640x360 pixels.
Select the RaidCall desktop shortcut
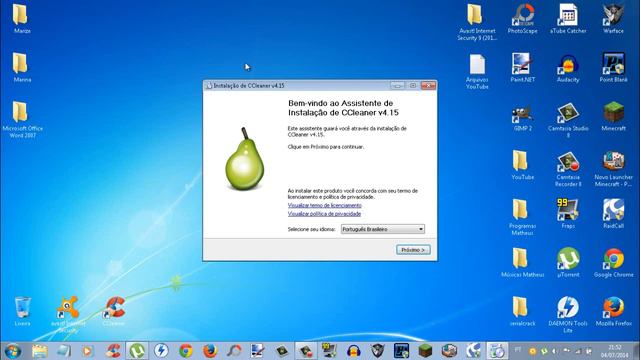click(x=613, y=214)
